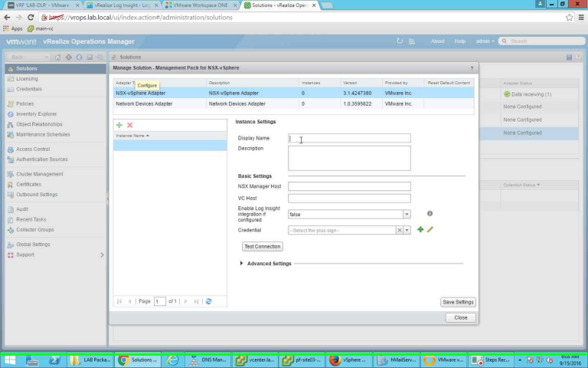Open Global Settings in the sidebar

33,245
